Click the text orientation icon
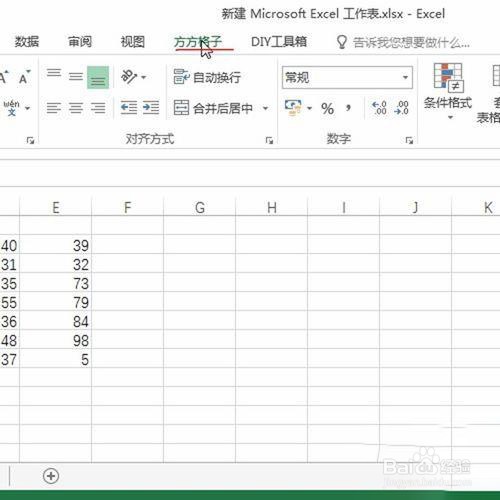The height and width of the screenshot is (500, 500). pyautogui.click(x=129, y=77)
